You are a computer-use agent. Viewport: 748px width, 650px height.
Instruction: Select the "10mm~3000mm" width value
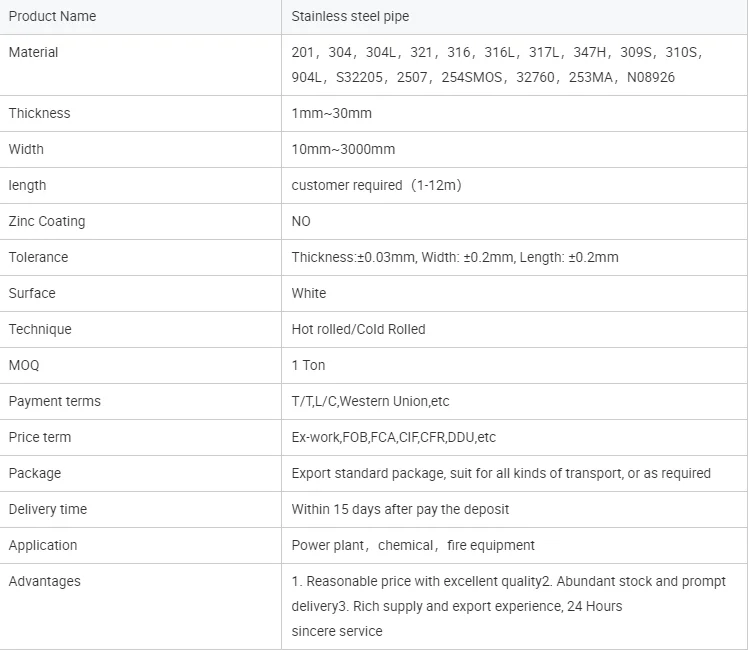coord(343,149)
